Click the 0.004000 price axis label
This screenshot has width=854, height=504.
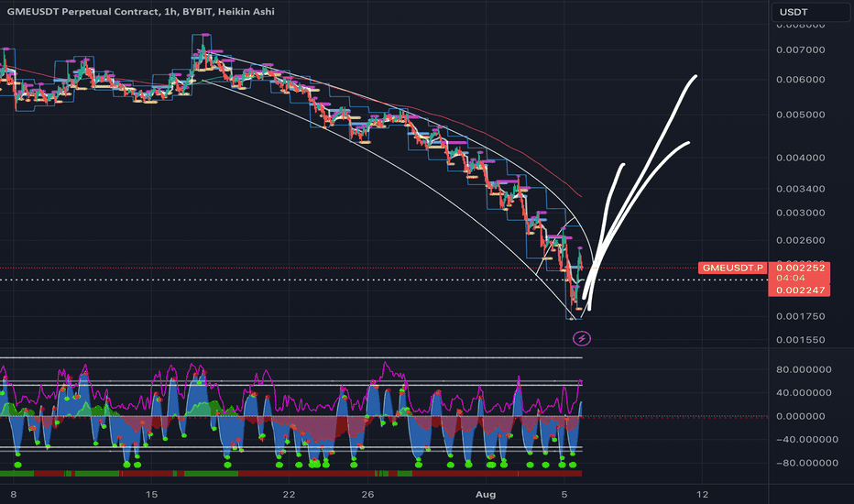[800, 158]
